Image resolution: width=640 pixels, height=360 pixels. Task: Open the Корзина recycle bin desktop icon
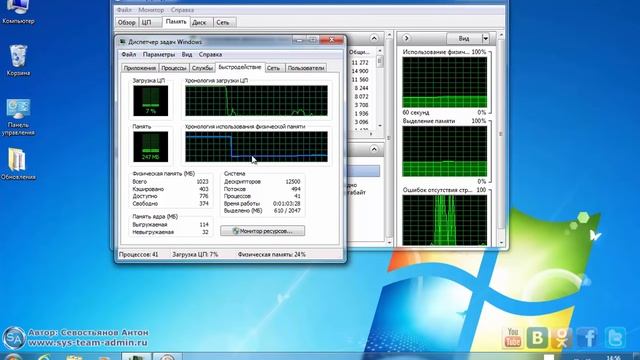(x=18, y=60)
